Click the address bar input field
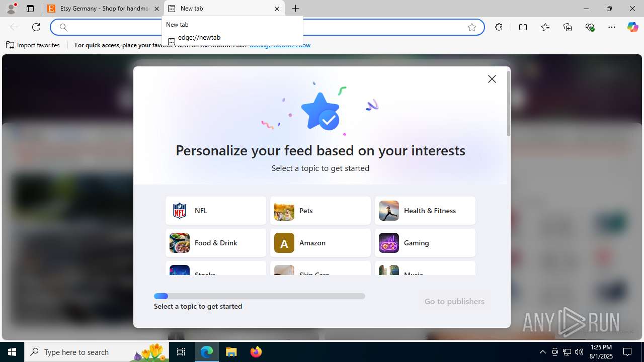 click(267, 27)
